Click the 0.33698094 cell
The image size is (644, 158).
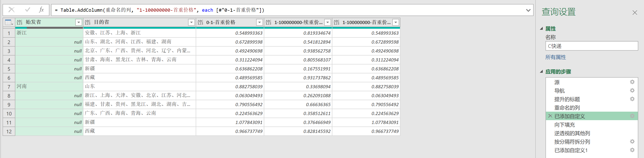(x=298, y=87)
